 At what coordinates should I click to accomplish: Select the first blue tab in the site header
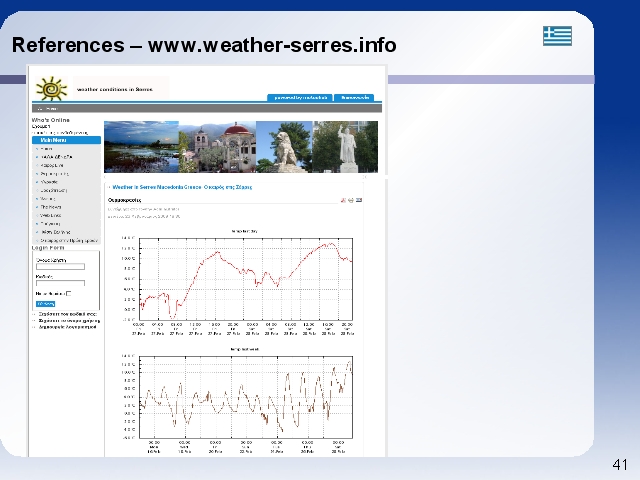click(300, 98)
